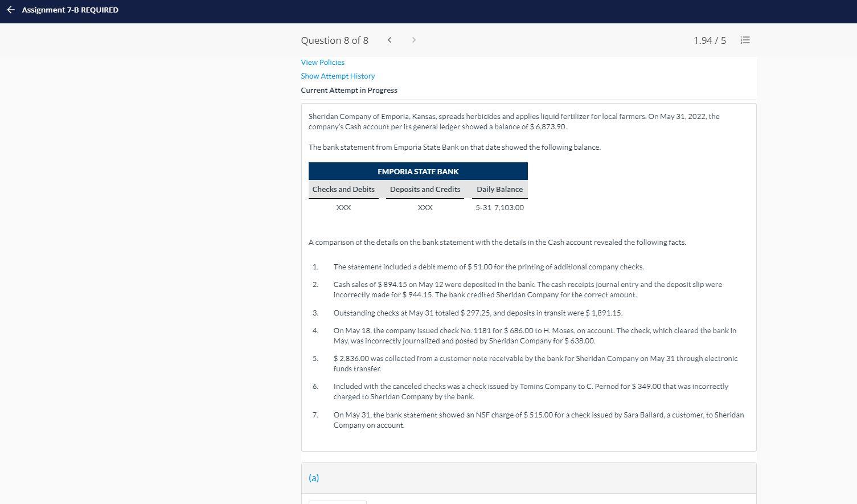
Task: Click the cash sales of $894.15 item
Action: [527, 289]
